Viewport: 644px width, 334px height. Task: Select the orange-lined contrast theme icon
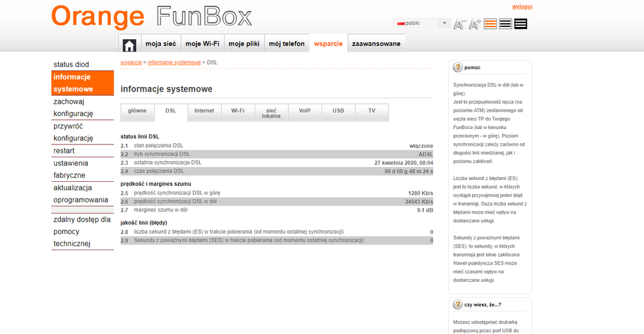coord(491,24)
